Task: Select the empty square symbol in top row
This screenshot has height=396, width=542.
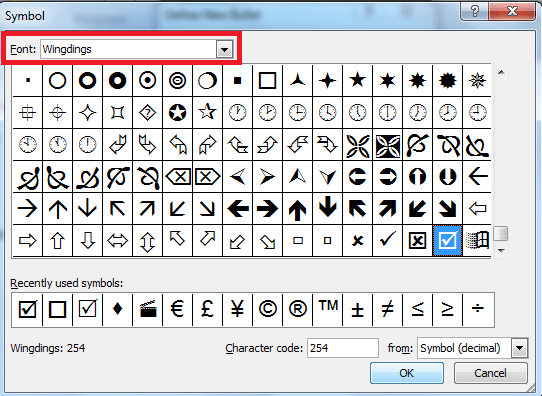Action: [x=267, y=81]
